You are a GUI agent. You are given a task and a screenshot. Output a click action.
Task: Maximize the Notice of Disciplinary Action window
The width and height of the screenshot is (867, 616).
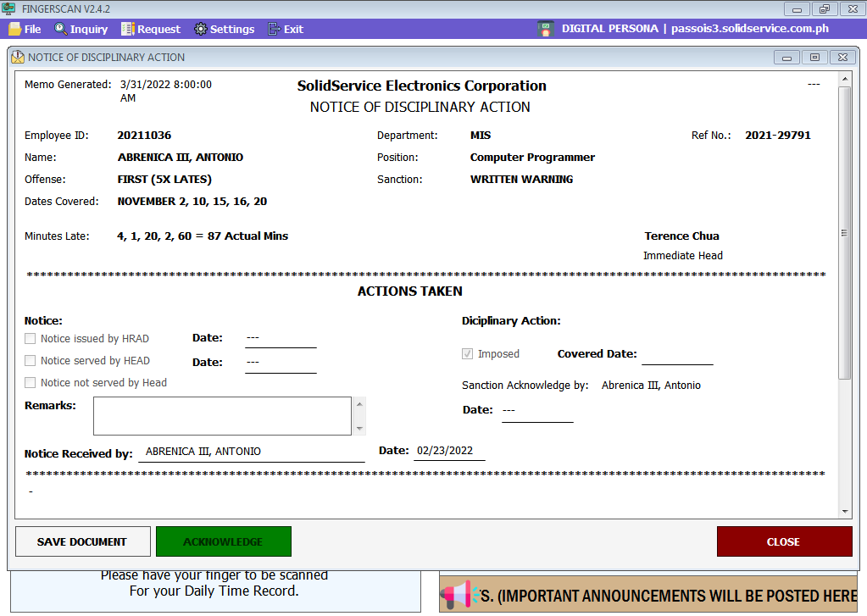tap(814, 57)
